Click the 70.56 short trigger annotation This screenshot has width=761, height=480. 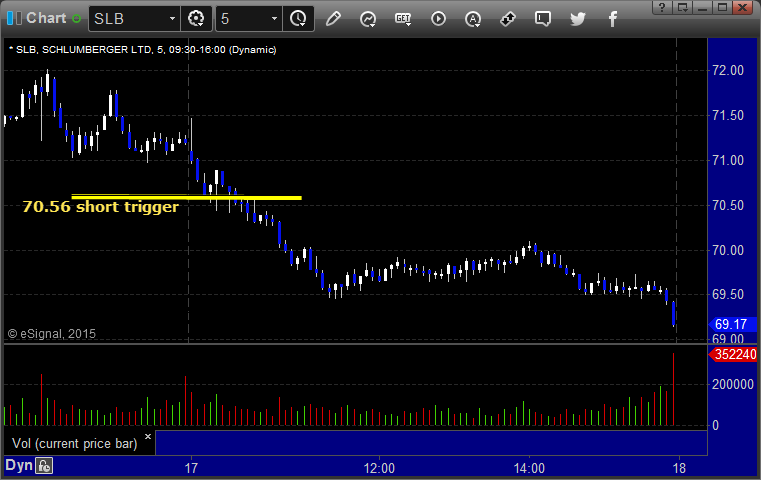(100, 207)
